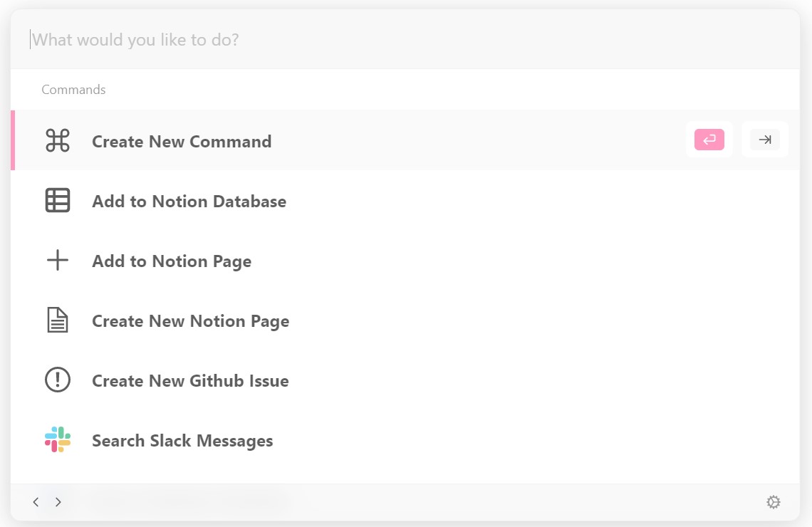Viewport: 812px width, 527px height.
Task: Click the pink selection bar on highlighted row
Action: point(13,140)
